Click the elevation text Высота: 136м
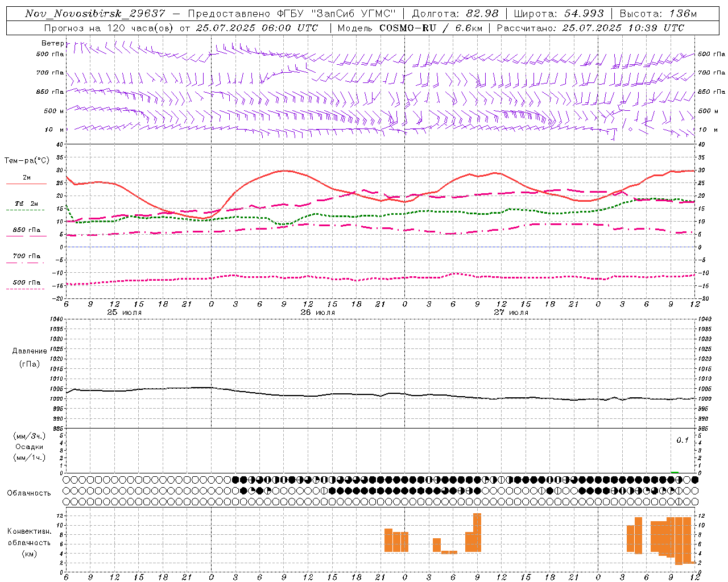 pos(658,14)
